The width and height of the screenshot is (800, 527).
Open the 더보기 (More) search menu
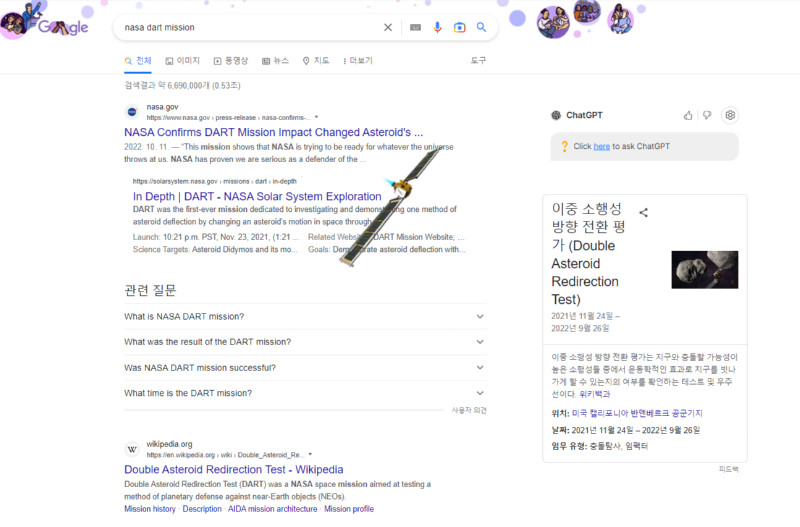357,61
